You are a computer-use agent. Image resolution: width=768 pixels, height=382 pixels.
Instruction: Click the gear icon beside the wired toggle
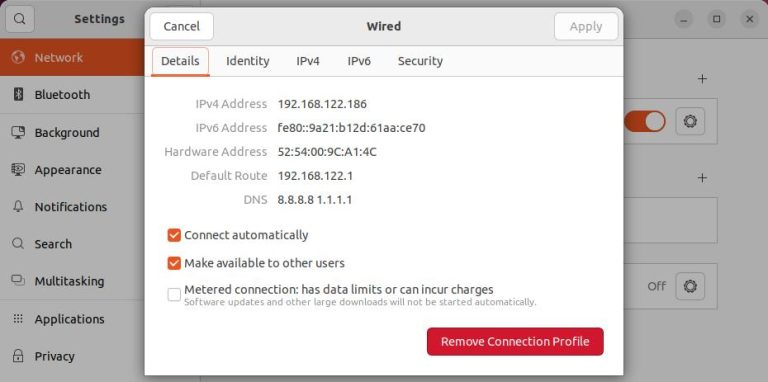click(690, 121)
